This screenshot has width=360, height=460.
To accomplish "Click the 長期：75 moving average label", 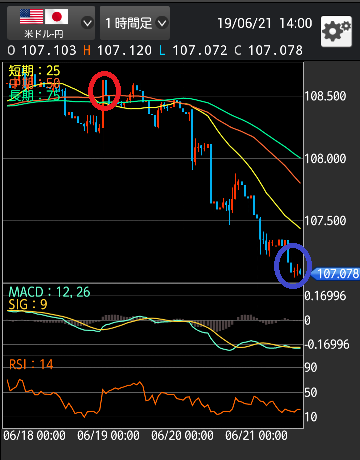I will click(x=34, y=95).
